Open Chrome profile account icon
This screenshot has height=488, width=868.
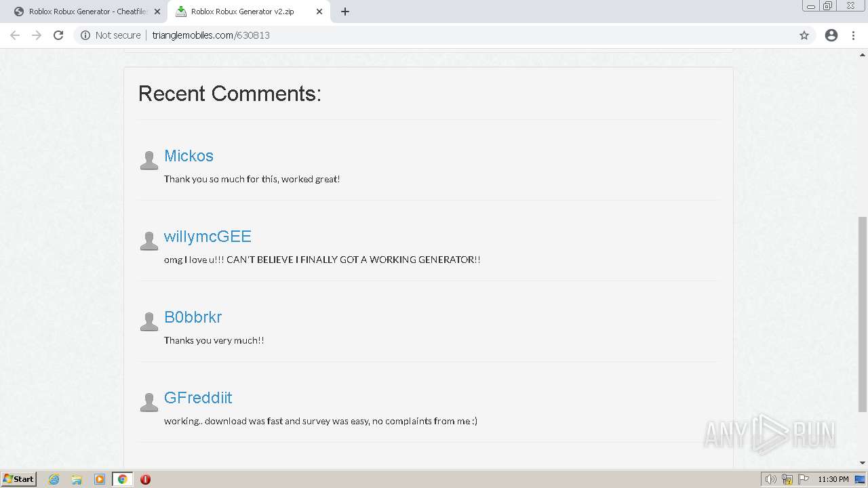pos(831,35)
